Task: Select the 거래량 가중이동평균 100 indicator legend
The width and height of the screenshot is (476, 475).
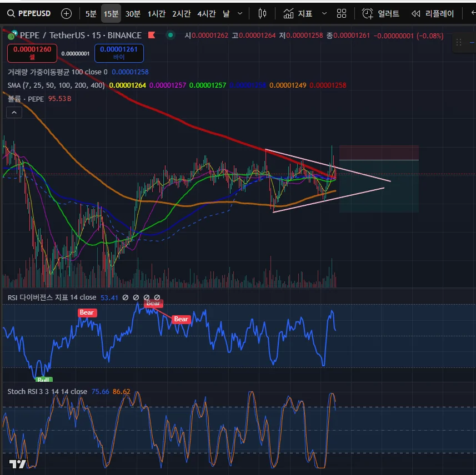Action: [x=58, y=72]
